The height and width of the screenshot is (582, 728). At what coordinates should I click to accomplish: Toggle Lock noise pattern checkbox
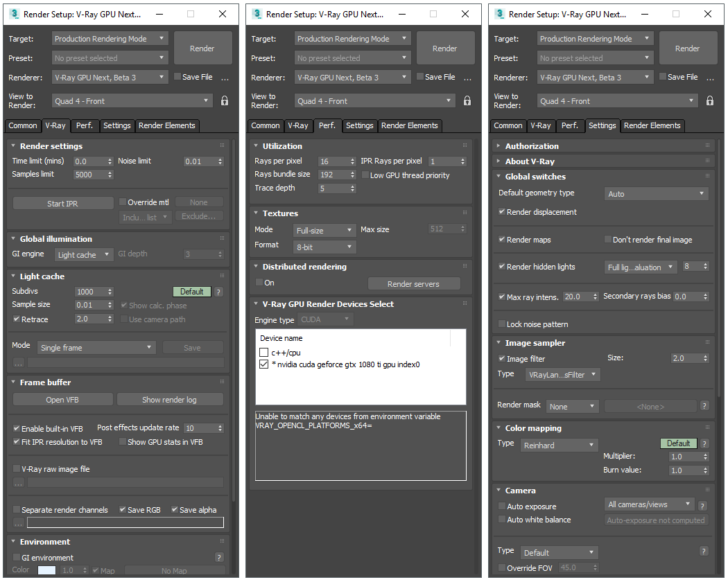tap(502, 324)
